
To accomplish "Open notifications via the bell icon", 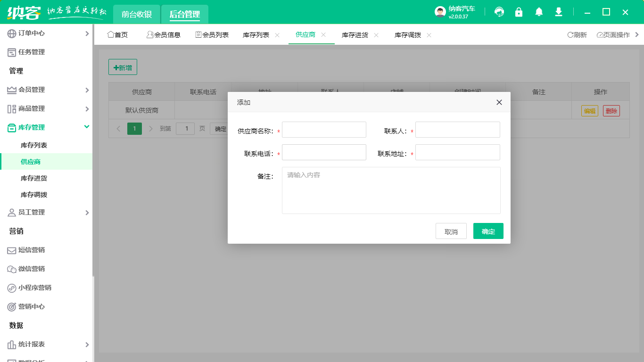I will point(538,12).
